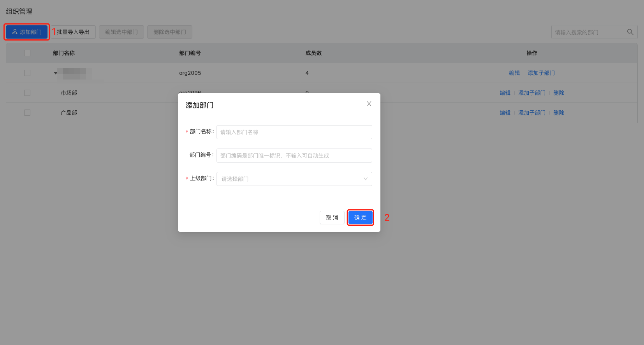Toggle the select-all checkbox in table header
This screenshot has width=644, height=345.
27,53
